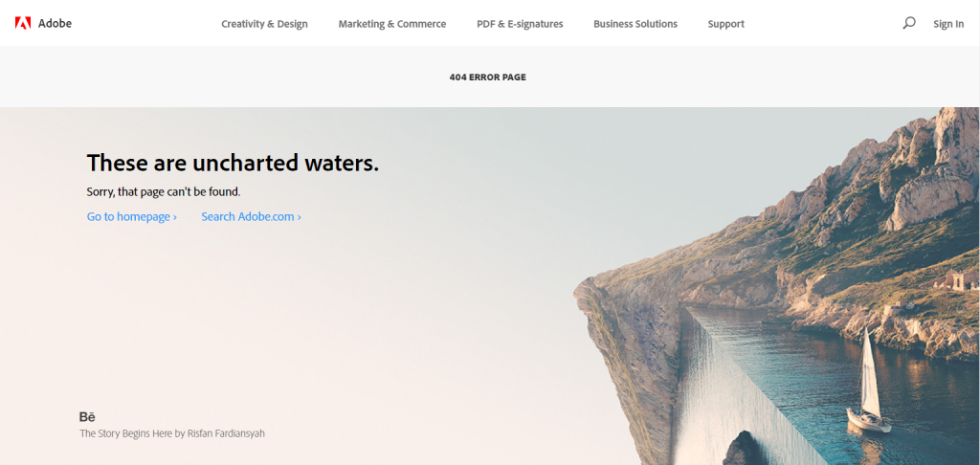Open the Marketing & Commerce menu

coord(391,24)
